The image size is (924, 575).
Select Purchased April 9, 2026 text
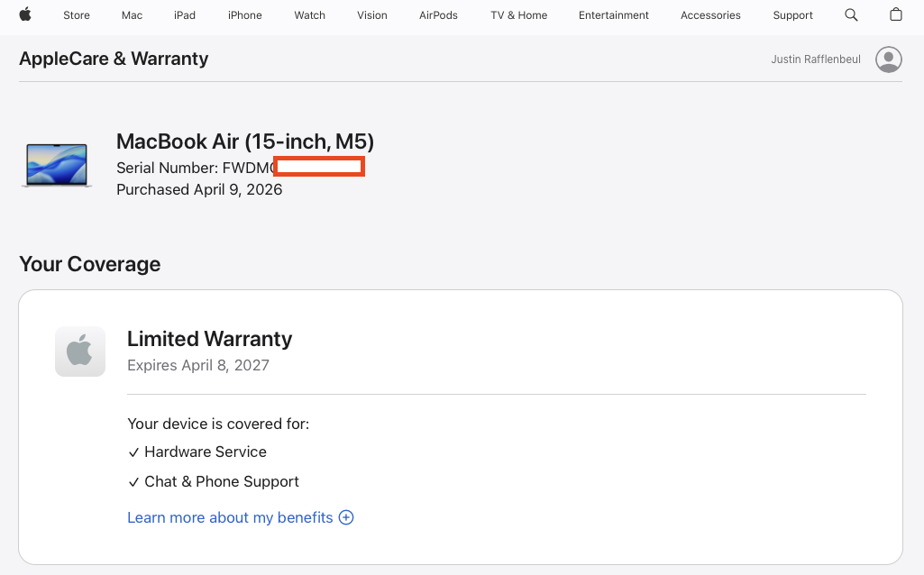click(x=199, y=189)
